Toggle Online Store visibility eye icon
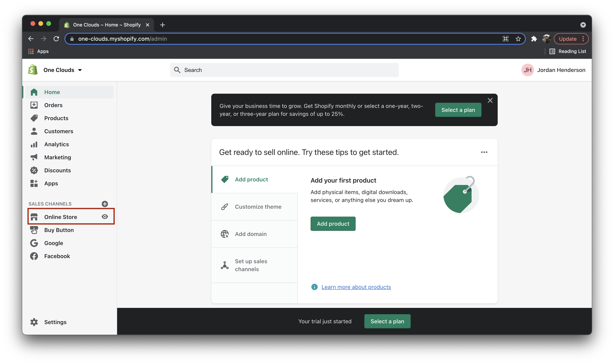 tap(104, 217)
